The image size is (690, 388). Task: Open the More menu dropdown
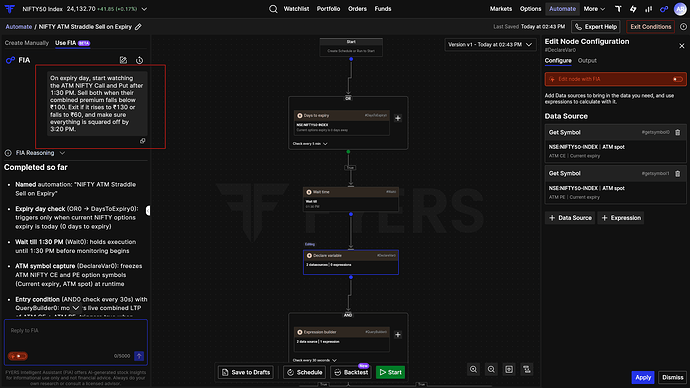click(594, 9)
